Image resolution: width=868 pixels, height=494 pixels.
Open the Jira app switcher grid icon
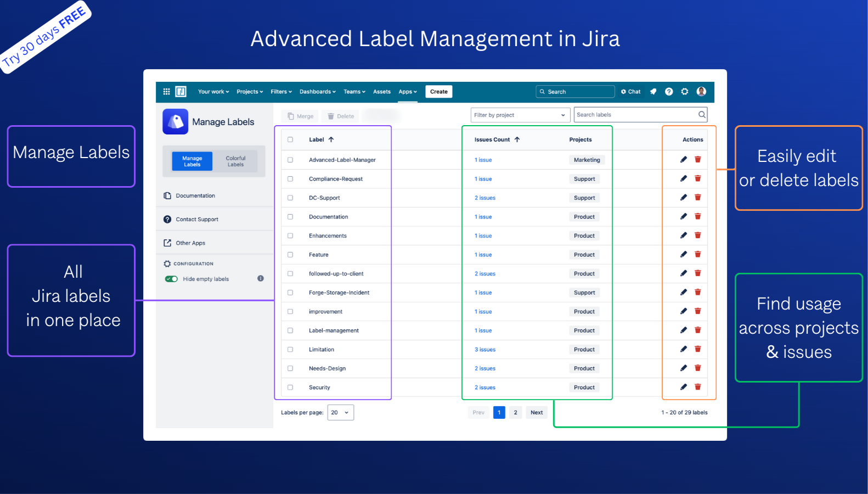coord(166,92)
